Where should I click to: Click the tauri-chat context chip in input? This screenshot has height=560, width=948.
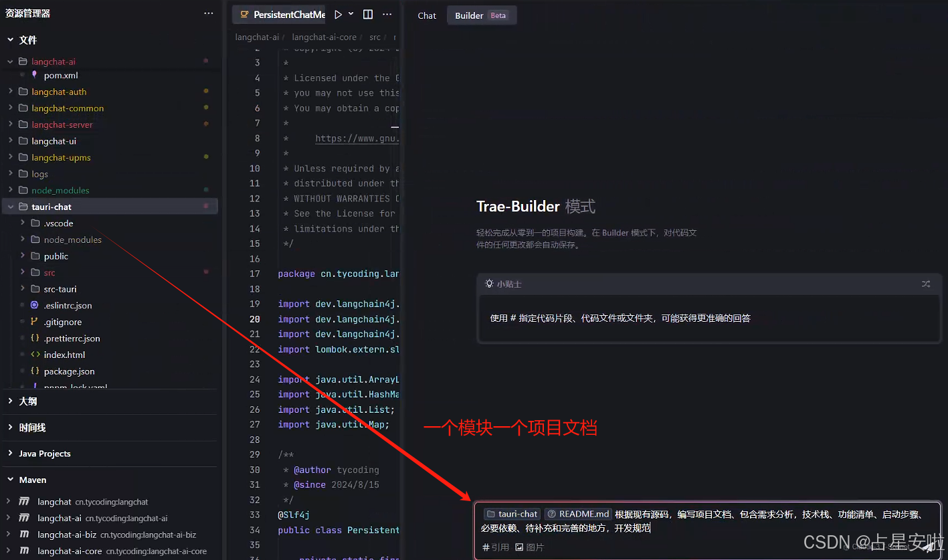pyautogui.click(x=512, y=514)
